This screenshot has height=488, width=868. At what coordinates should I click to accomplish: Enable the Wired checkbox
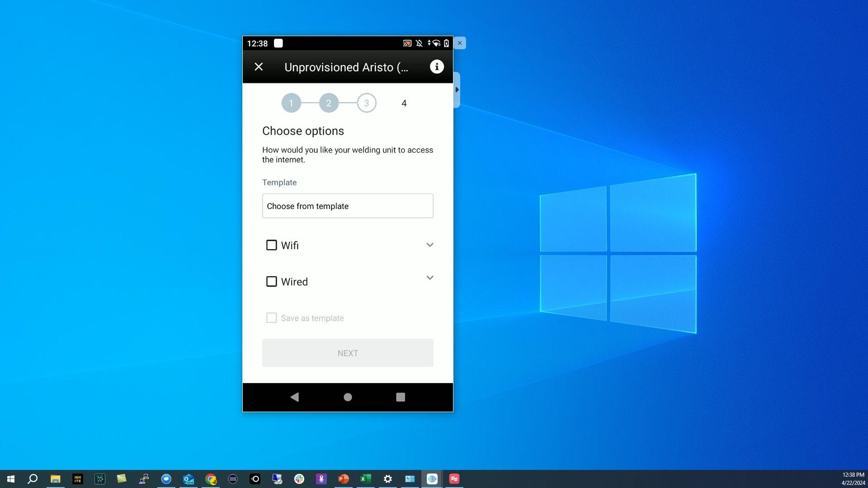(271, 282)
